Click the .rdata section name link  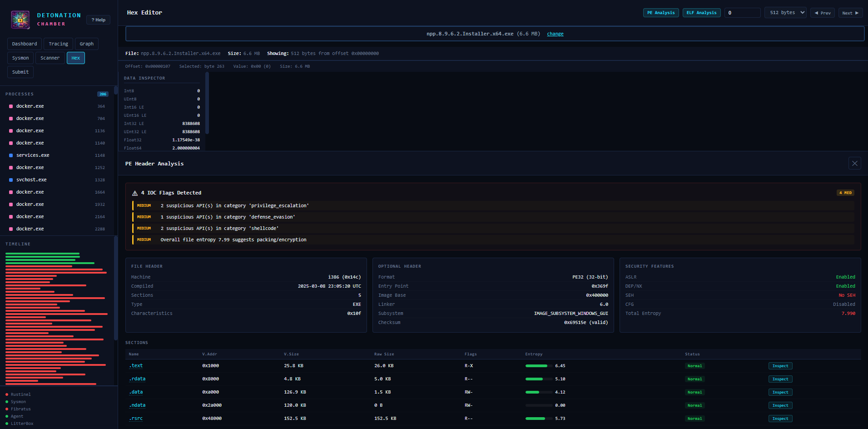coord(137,379)
